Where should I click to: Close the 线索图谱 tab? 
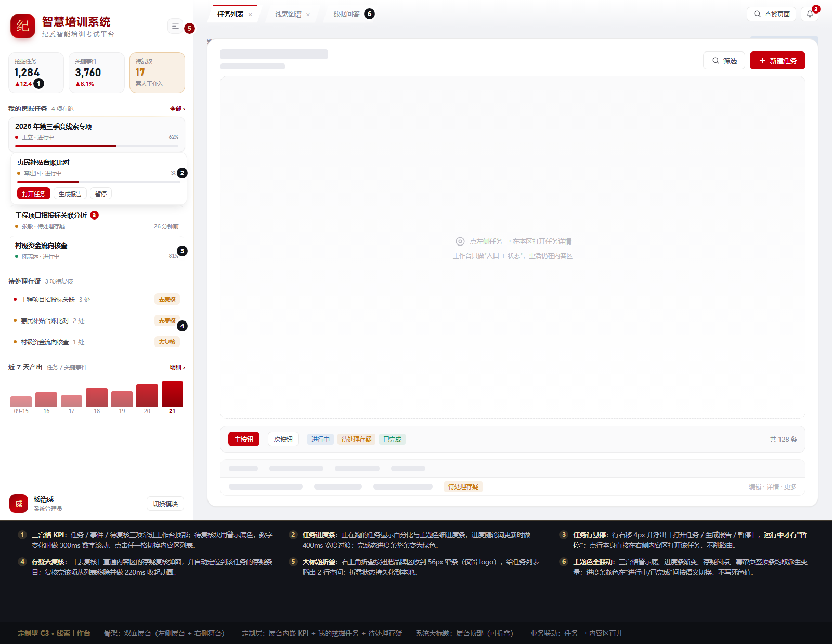[308, 15]
